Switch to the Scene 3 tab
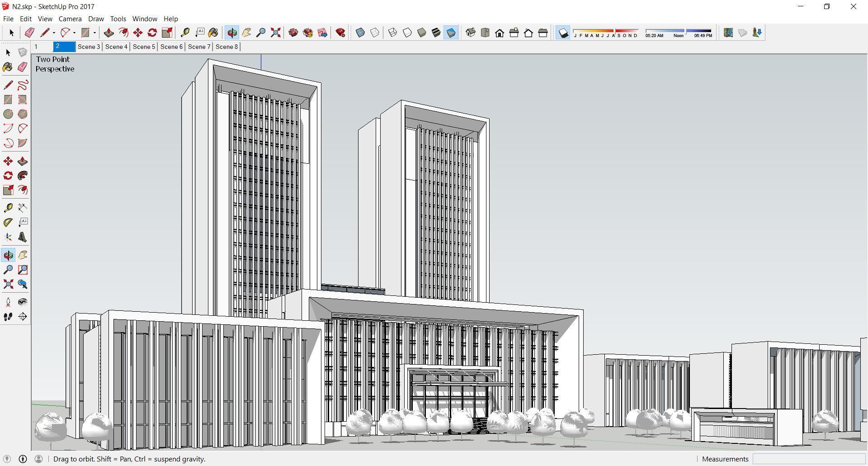 pos(89,47)
